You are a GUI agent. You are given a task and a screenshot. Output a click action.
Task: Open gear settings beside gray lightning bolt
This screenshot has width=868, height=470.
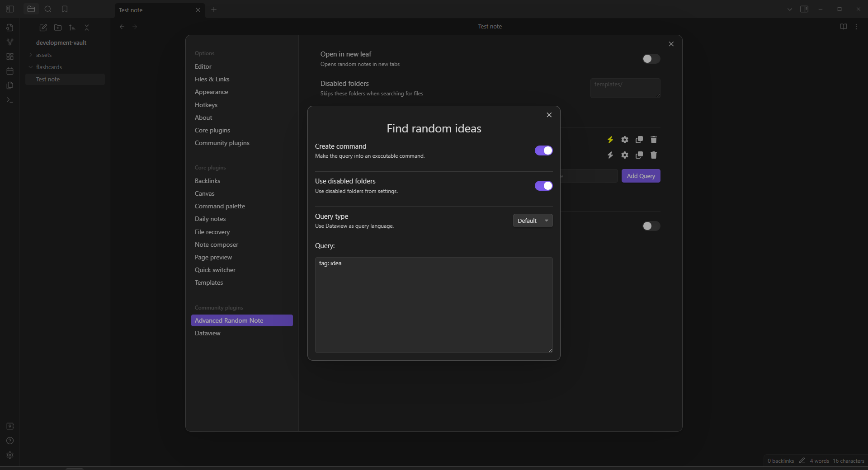click(x=625, y=155)
